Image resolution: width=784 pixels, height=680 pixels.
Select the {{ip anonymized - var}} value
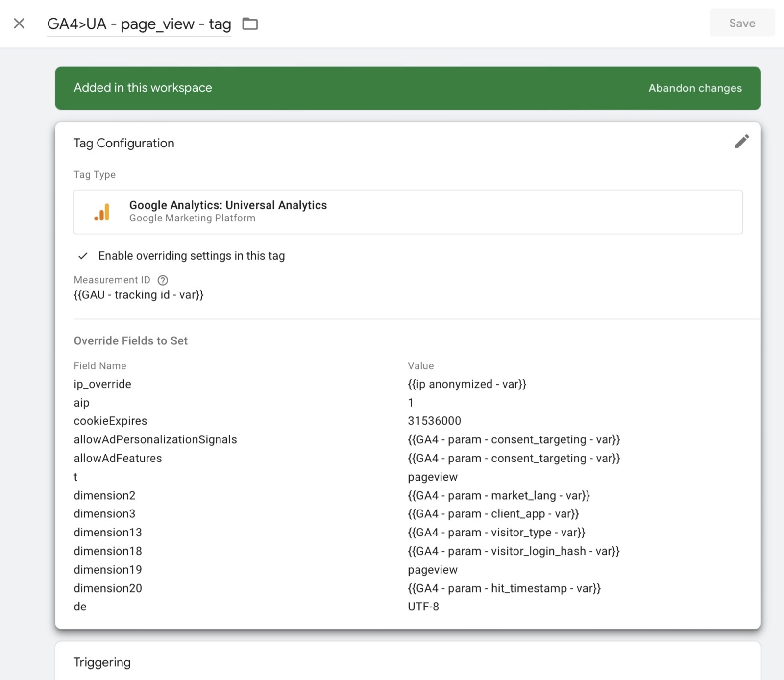(x=466, y=384)
